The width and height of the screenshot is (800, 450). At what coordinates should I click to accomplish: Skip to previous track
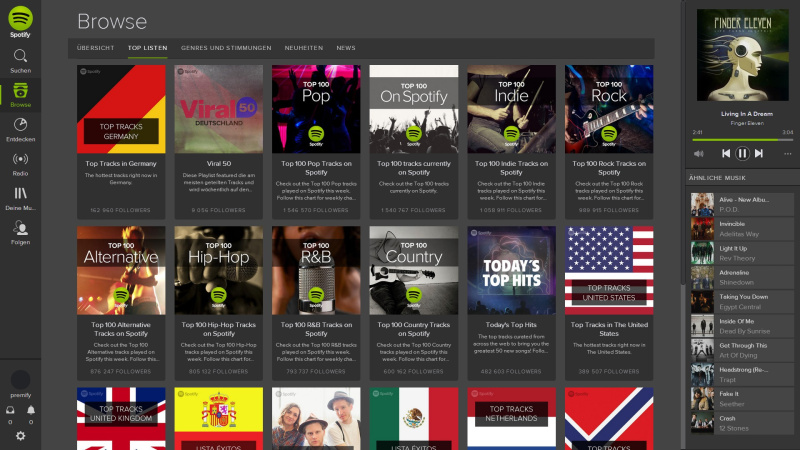[726, 154]
